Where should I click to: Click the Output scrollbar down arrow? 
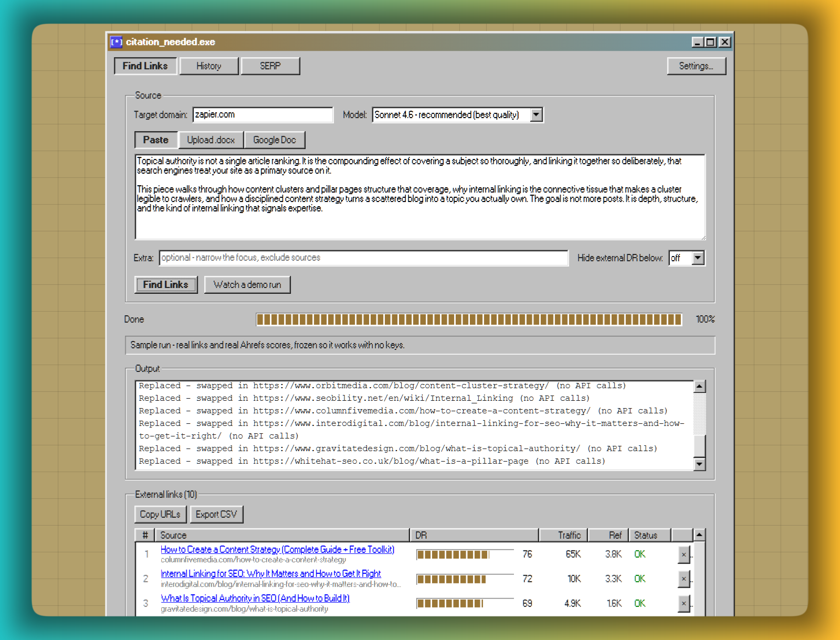coord(699,464)
